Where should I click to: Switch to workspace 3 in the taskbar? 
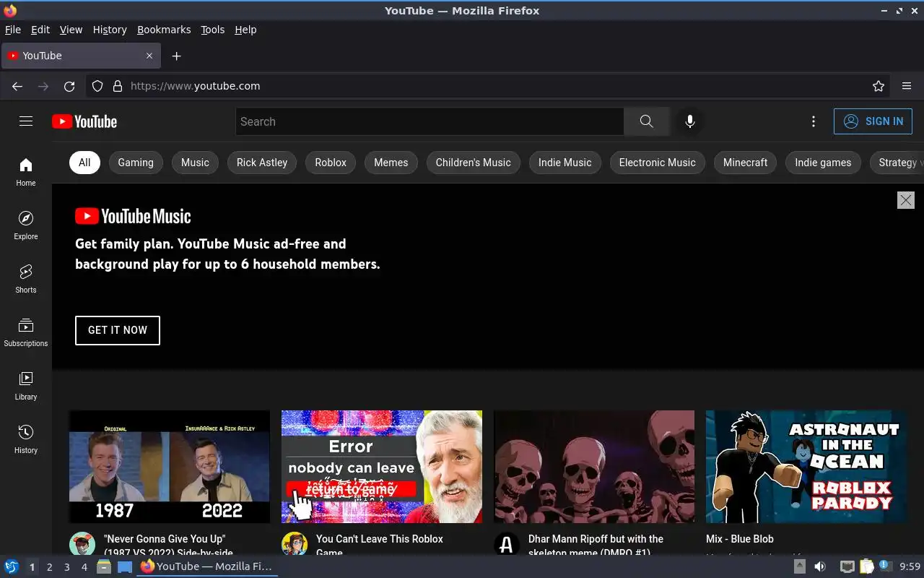[66, 567]
